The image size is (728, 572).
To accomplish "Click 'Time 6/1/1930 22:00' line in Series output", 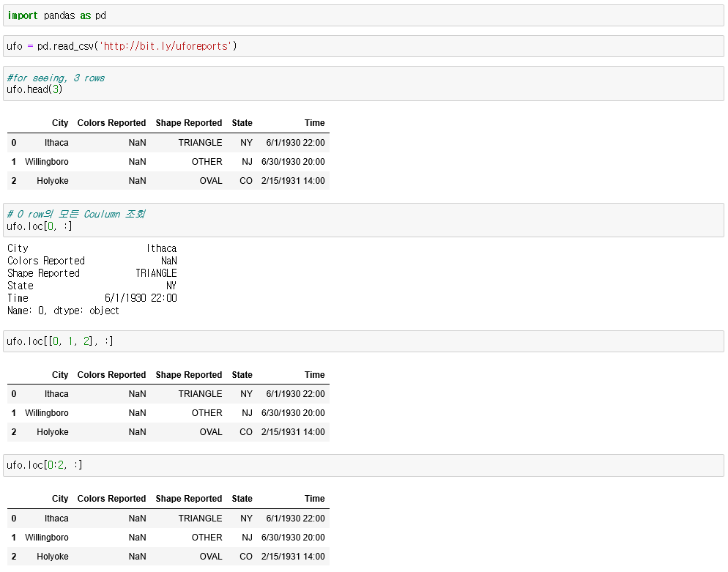I will pyautogui.click(x=92, y=298).
